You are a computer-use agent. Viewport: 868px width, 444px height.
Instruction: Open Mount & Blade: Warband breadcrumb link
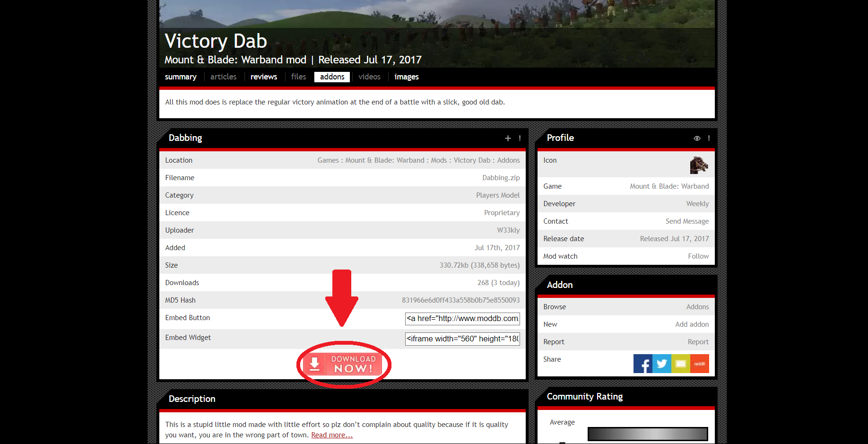pos(385,160)
